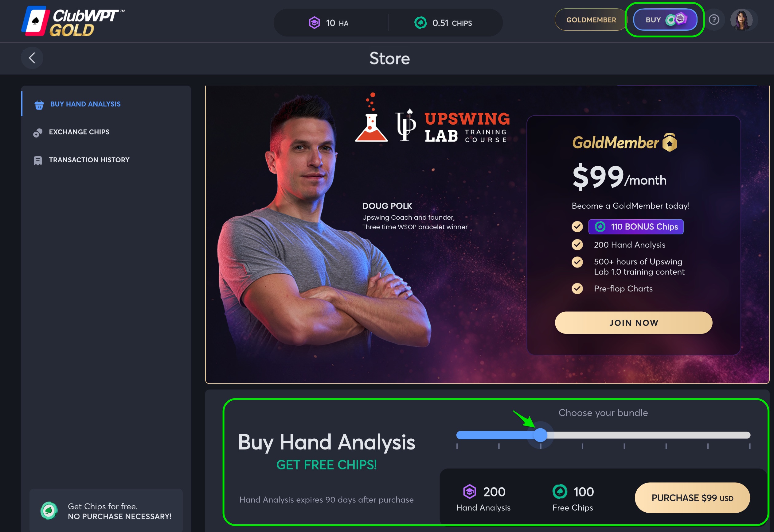Go back using the left chevron

(x=32, y=58)
